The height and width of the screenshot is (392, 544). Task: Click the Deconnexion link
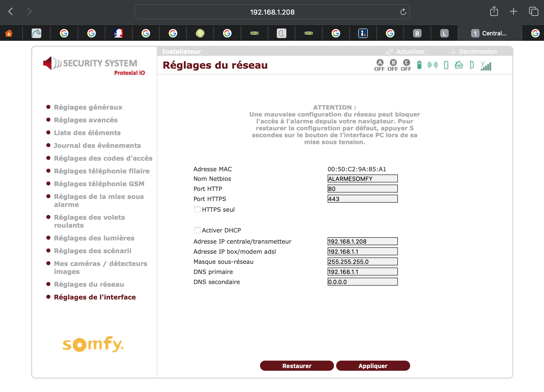click(x=477, y=52)
